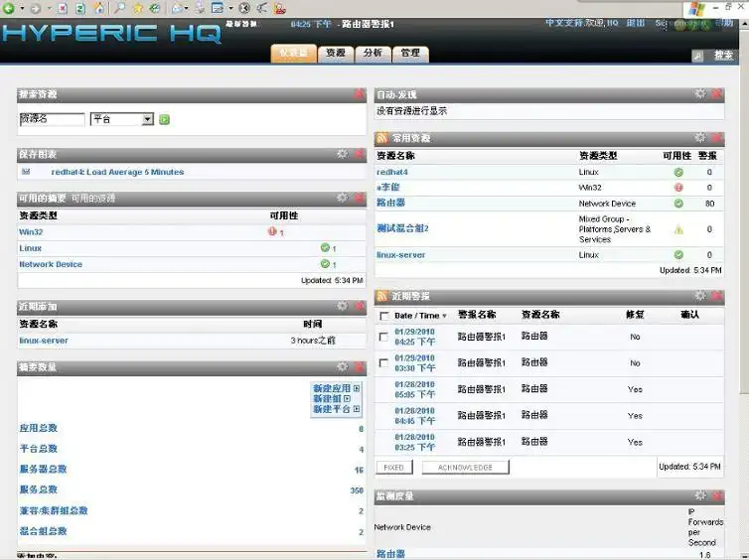Click the browser Stop page icon
749x560 pixels.
click(63, 8)
